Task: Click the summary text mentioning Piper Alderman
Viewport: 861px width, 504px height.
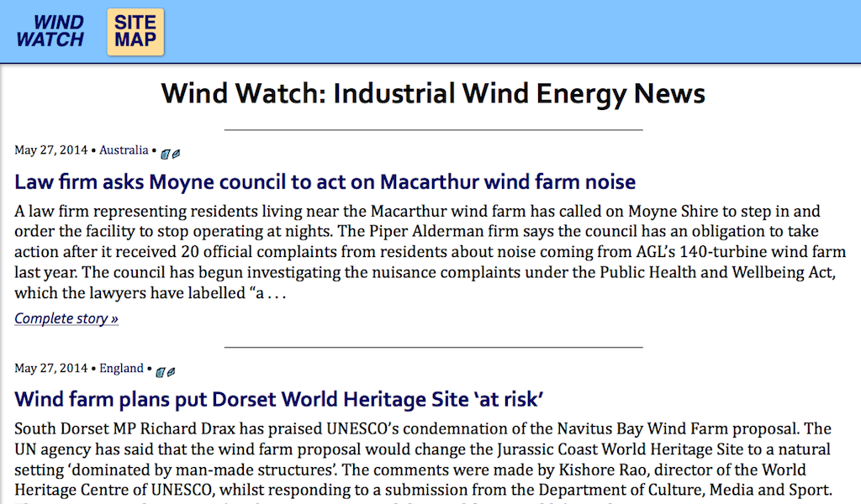Action: click(x=430, y=252)
